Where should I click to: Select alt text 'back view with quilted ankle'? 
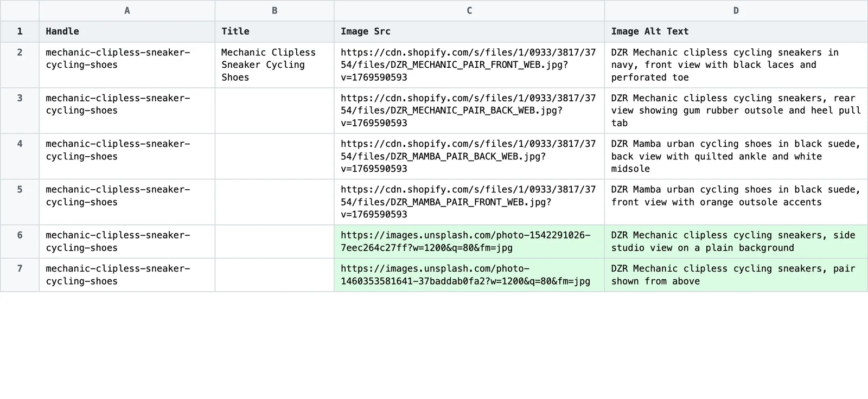(x=736, y=156)
